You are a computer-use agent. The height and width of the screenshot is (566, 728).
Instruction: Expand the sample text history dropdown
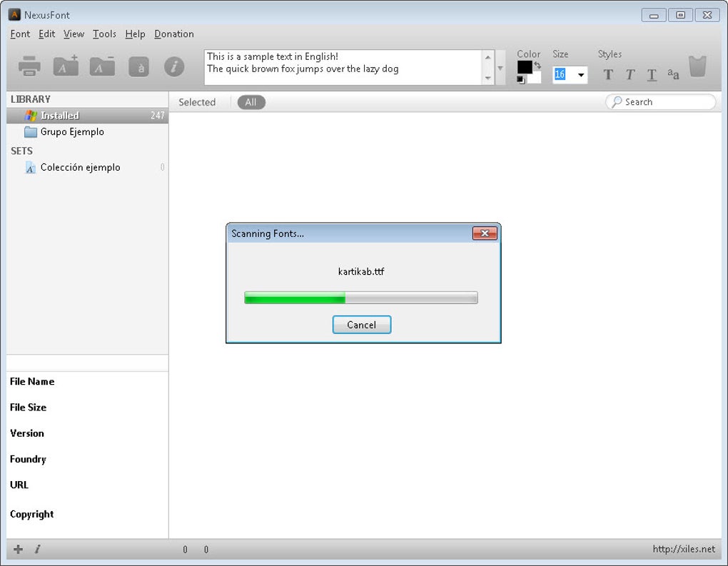click(500, 68)
